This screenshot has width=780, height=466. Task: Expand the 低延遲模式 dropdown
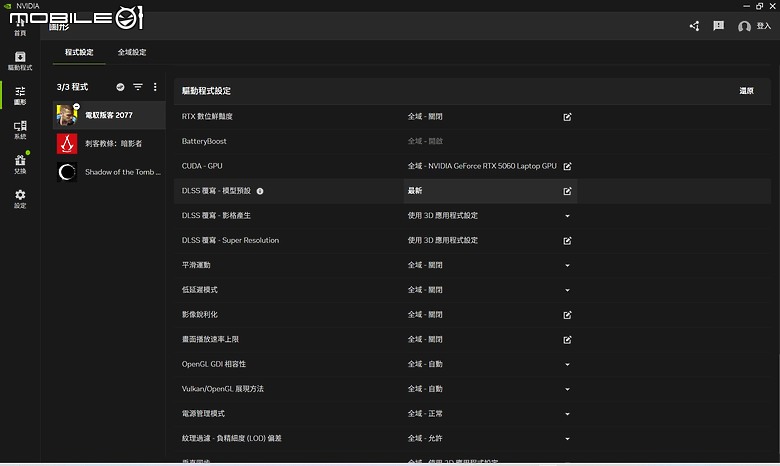pos(567,290)
